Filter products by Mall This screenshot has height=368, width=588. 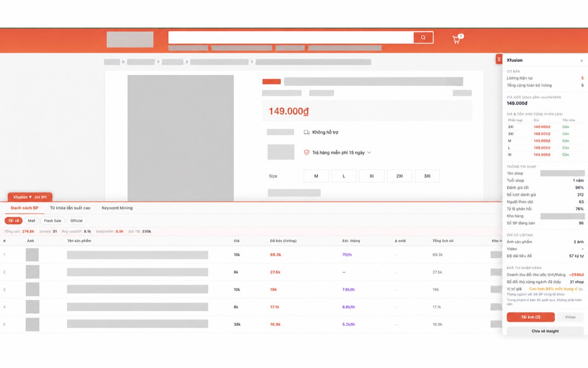(31, 221)
